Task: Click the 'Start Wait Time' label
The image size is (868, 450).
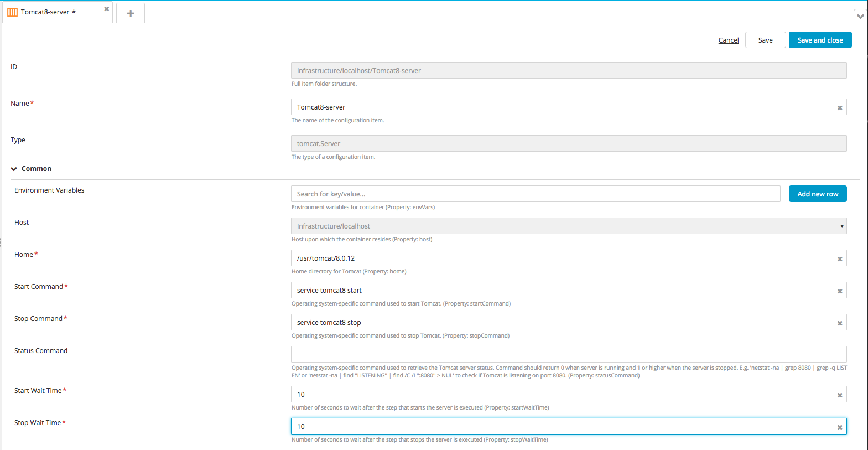Action: click(38, 390)
